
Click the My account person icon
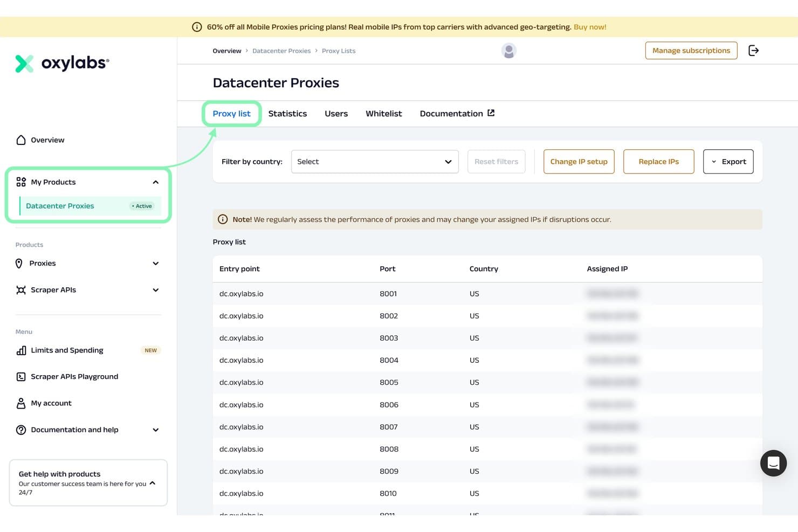coord(21,403)
